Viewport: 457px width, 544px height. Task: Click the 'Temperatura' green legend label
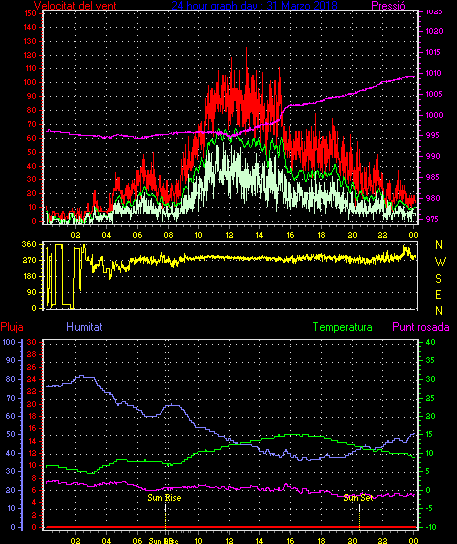pyautogui.click(x=342, y=327)
